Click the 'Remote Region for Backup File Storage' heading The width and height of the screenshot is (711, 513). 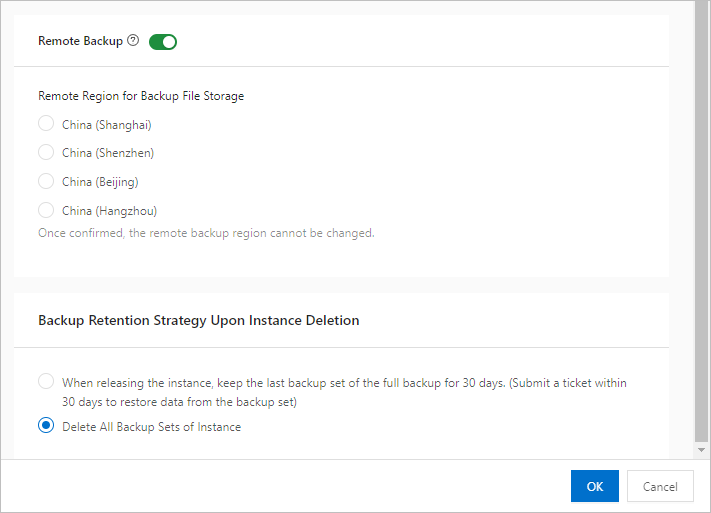[141, 96]
